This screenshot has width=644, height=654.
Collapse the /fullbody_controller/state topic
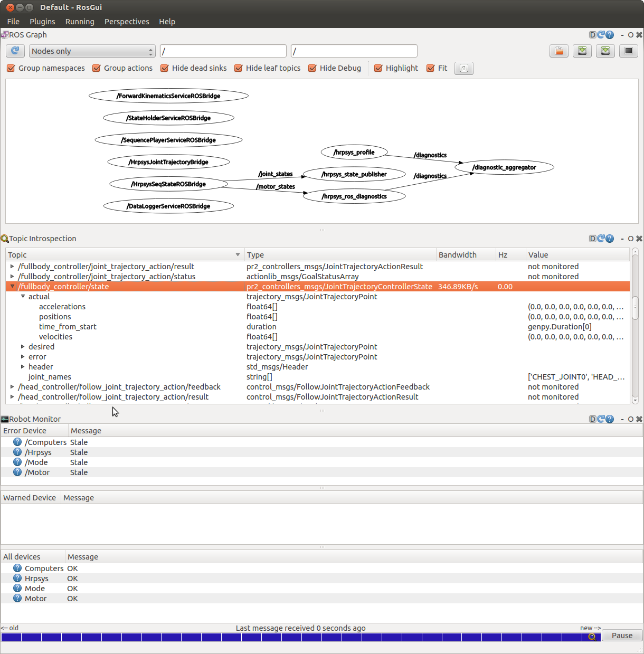pos(12,287)
